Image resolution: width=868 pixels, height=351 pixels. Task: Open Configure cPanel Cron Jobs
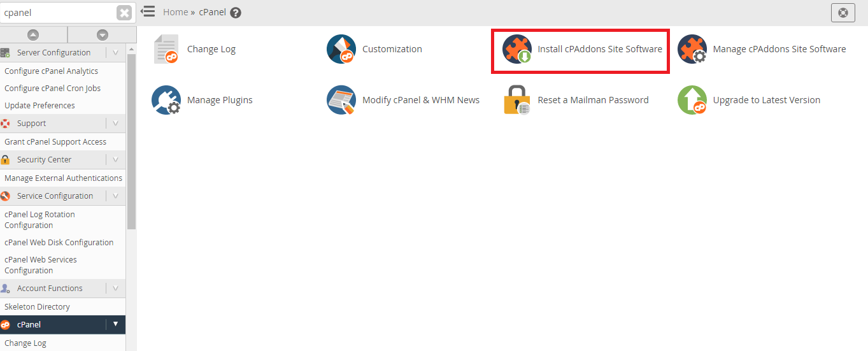pyautogui.click(x=52, y=89)
